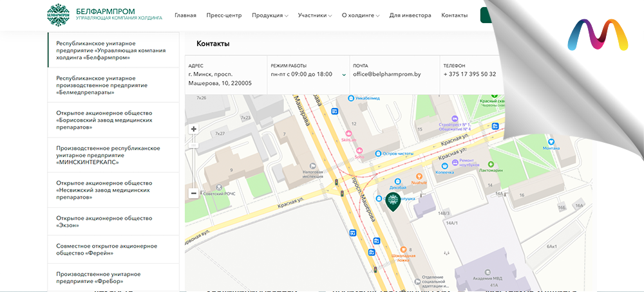Expand the Продукция dropdown menu
The width and height of the screenshot is (644, 292).
pos(270,15)
